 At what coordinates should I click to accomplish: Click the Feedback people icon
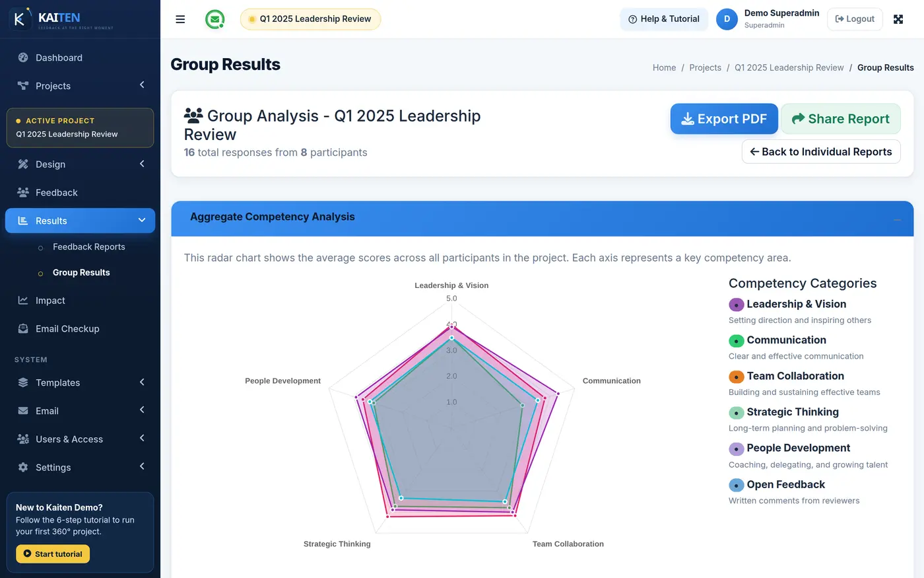tap(23, 192)
